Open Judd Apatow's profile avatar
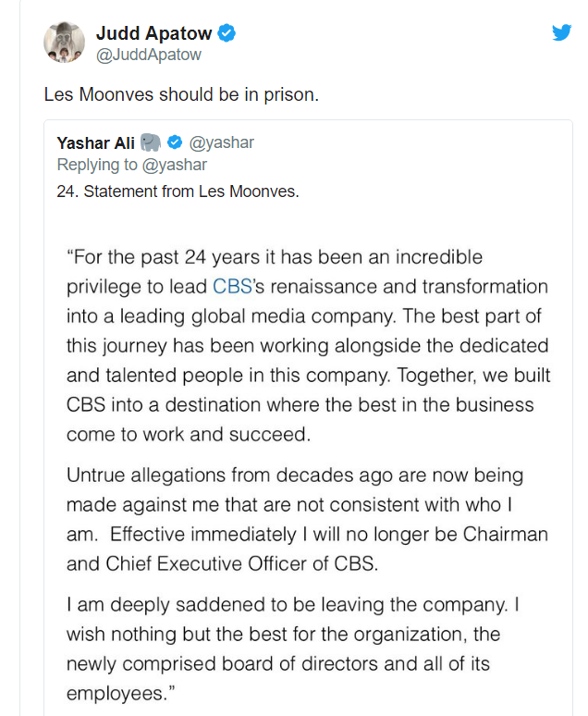 click(65, 42)
